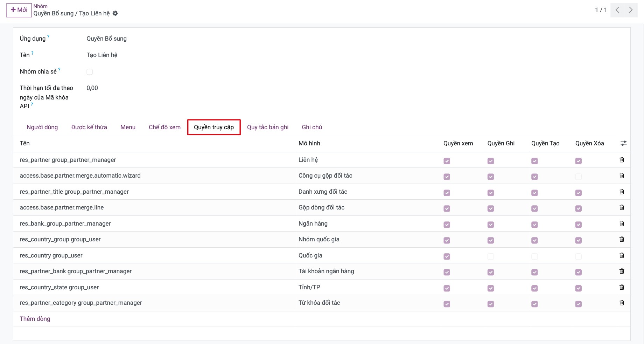Delete the res_country_group group_user row
Viewport: 644px width, 344px height.
[622, 239]
